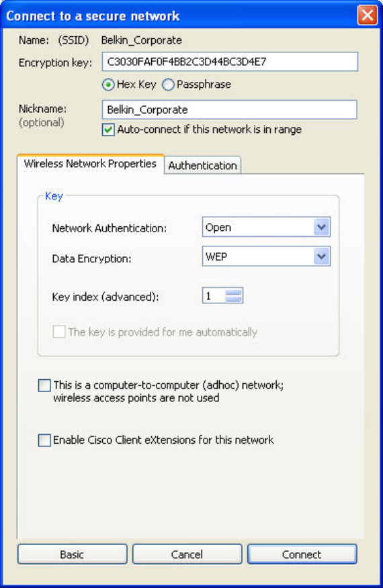The image size is (383, 588).
Task: Click the Open authentication combo box
Action: coord(266,227)
